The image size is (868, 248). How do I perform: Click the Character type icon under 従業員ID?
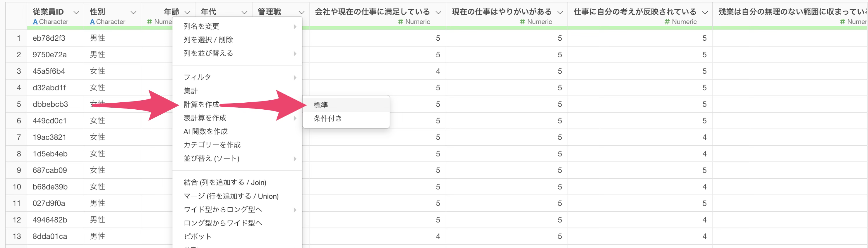point(35,22)
